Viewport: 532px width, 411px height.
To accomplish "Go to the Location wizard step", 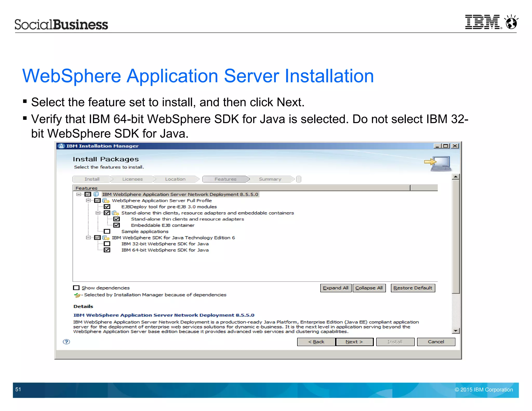I will [175, 179].
